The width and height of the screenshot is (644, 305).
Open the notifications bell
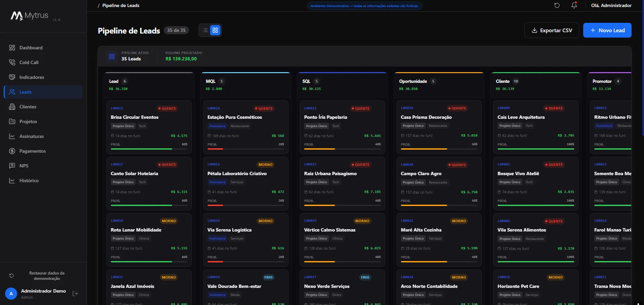coord(574,5)
